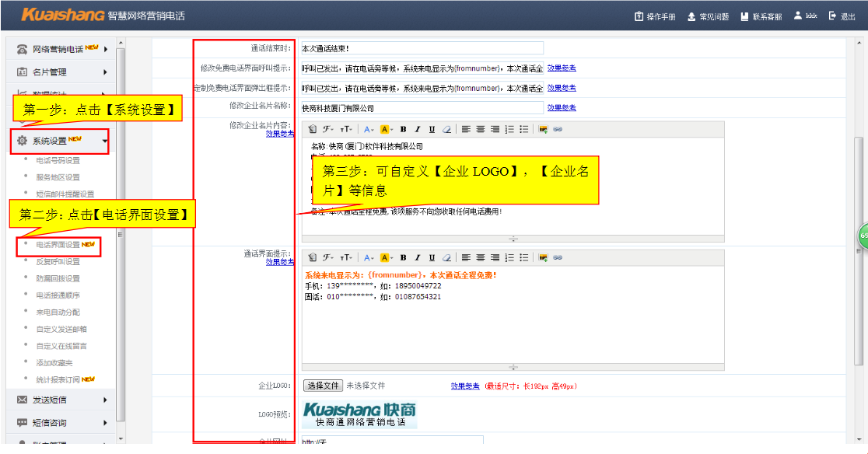The width and height of the screenshot is (868, 454).
Task: Open font size dropdown in 通话界面提示 editor
Action: [x=346, y=257]
